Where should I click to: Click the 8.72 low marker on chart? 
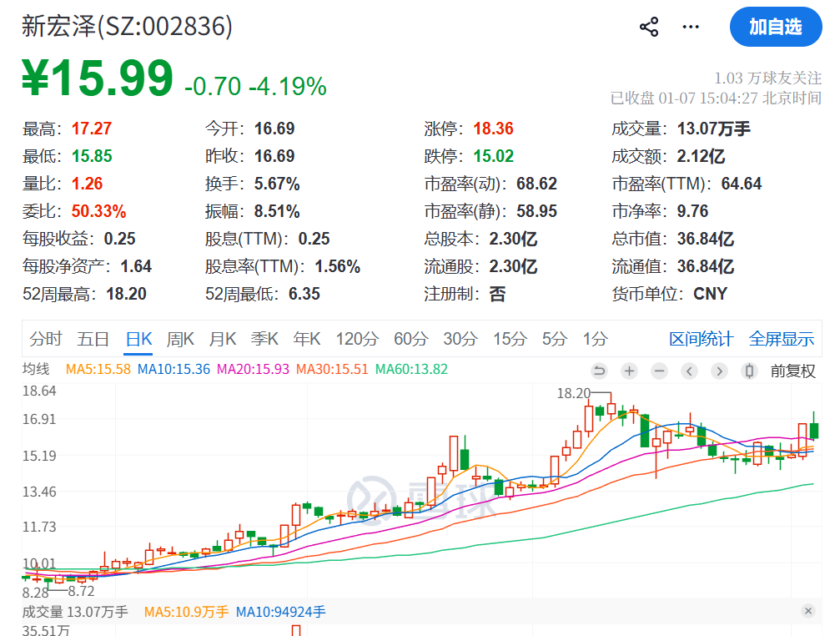click(x=82, y=591)
